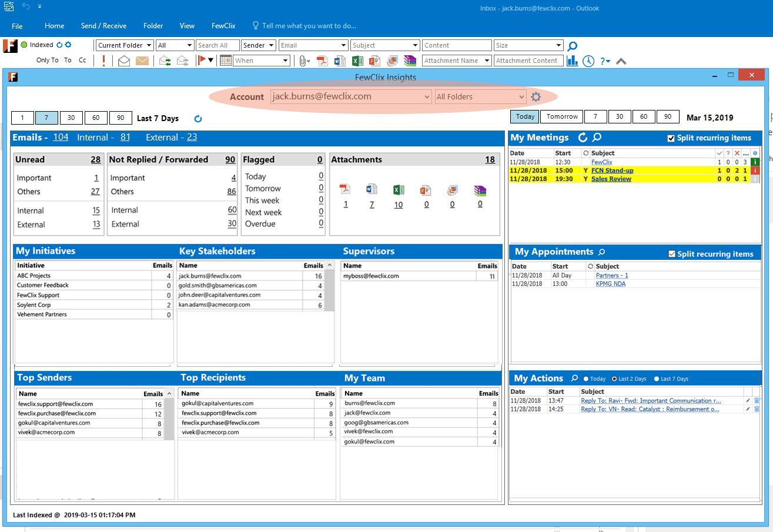Open the Sender dropdown
The image size is (773, 532).
259,45
